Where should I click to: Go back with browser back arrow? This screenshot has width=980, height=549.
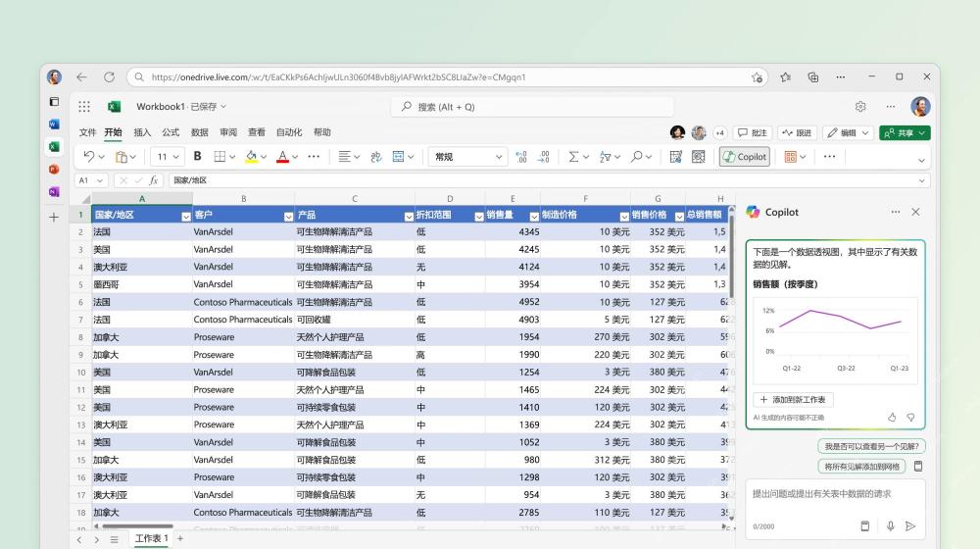tap(81, 76)
